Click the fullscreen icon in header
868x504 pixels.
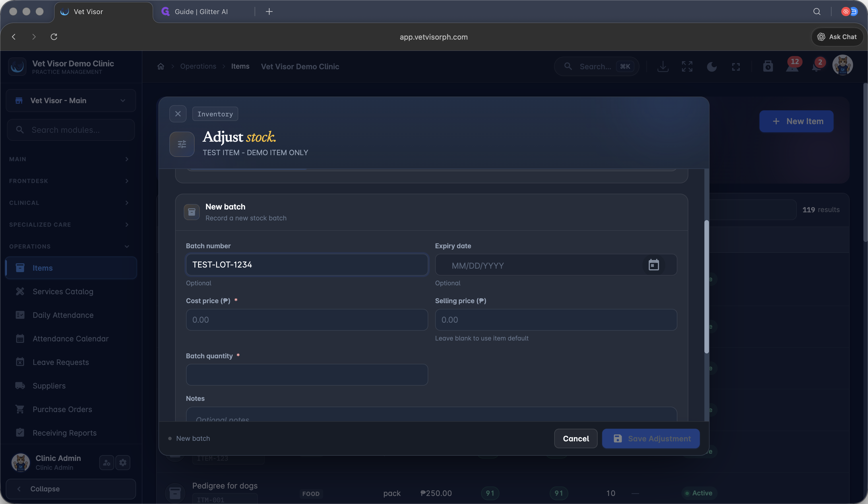pyautogui.click(x=736, y=67)
